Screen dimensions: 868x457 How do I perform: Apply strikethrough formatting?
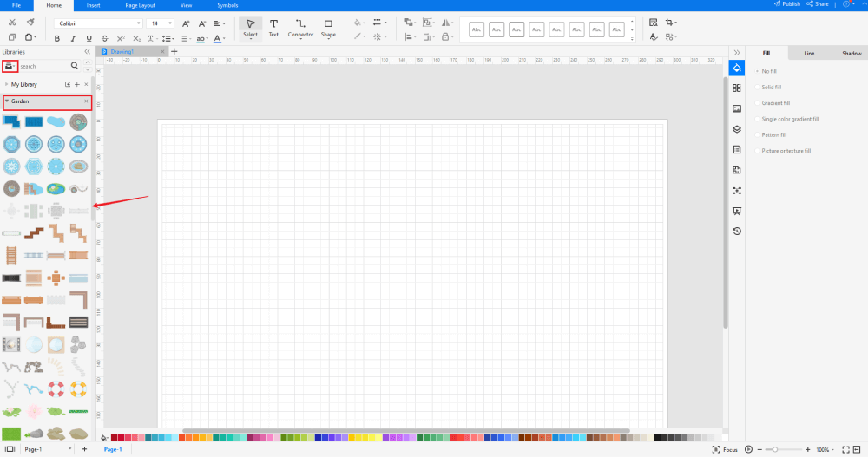[x=105, y=39]
